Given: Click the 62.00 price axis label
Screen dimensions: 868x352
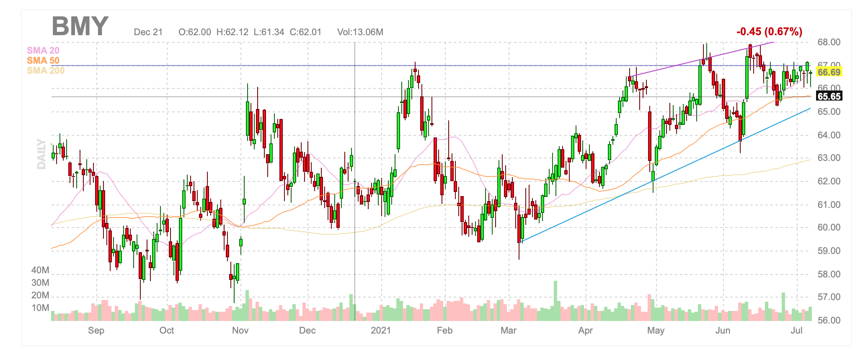Looking at the screenshot, I should 829,181.
